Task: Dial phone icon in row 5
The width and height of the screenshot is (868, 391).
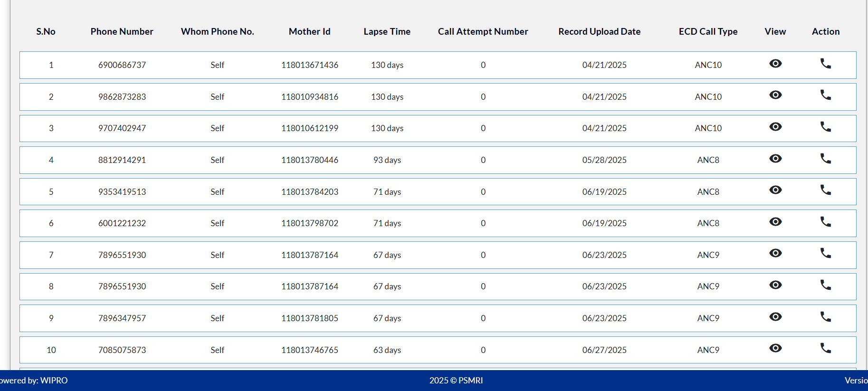Action: (x=825, y=190)
